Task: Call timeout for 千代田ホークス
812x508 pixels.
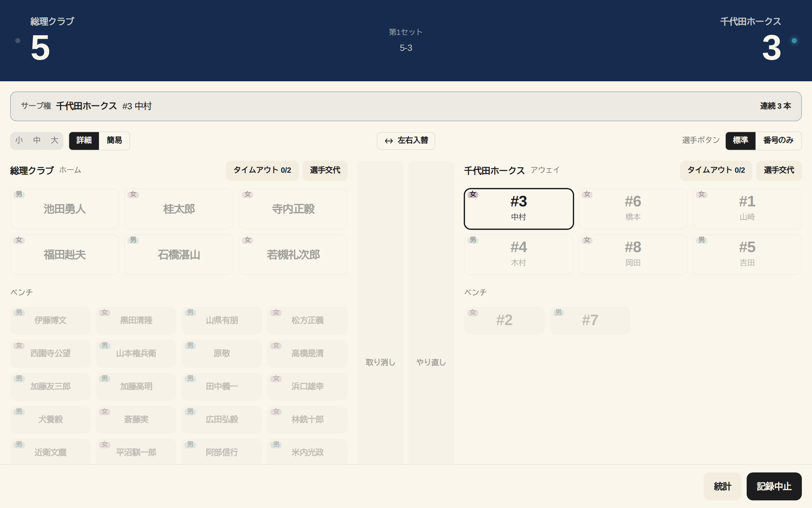Action: click(x=716, y=170)
